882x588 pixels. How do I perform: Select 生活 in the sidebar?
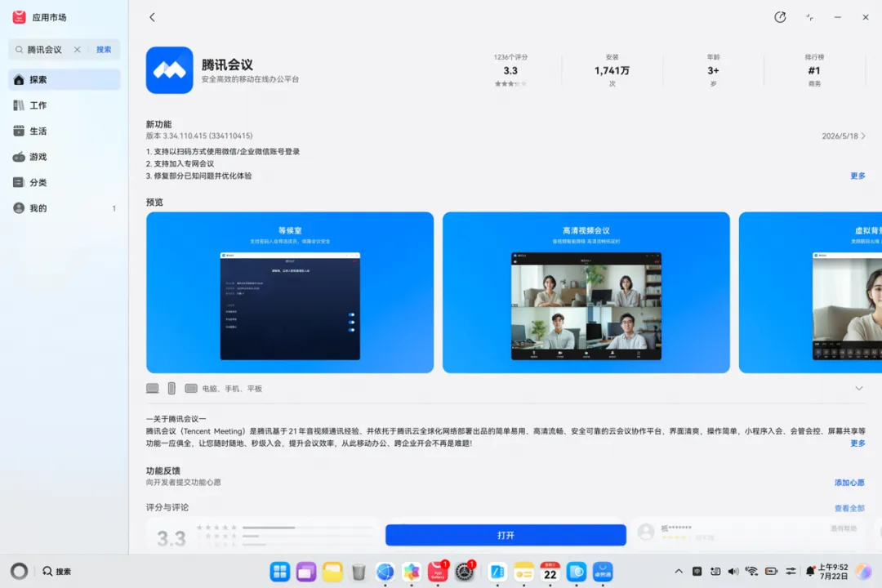click(x=65, y=131)
